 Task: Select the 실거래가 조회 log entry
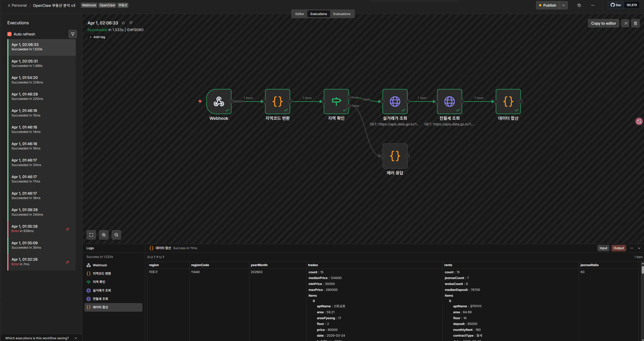(x=102, y=290)
